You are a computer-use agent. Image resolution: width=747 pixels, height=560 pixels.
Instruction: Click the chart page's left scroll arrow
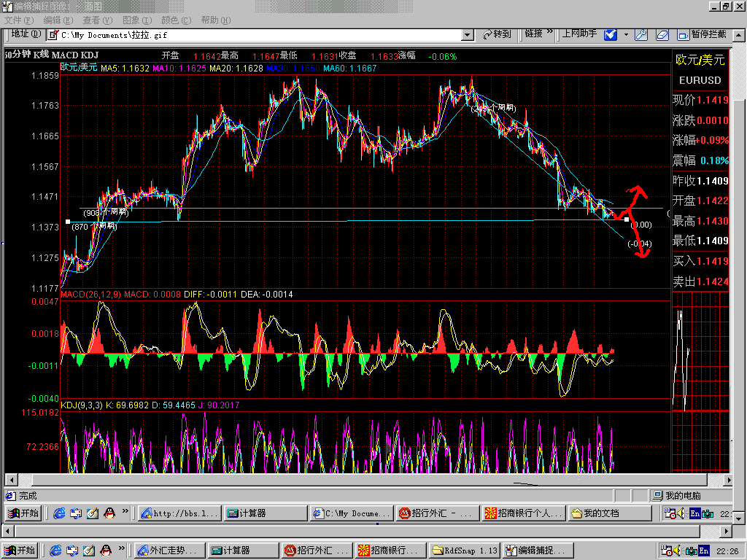pyautogui.click(x=10, y=480)
